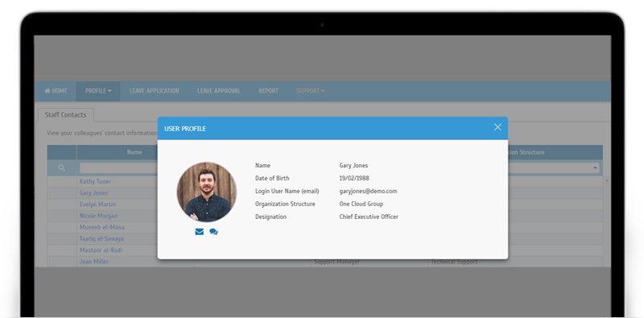Open Evelyn Martin's contact link

97,204
